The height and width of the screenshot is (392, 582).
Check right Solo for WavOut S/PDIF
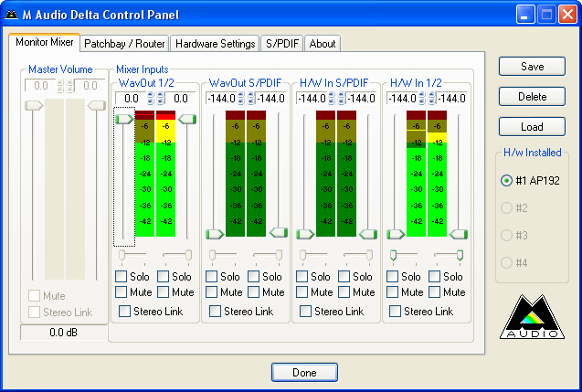coord(253,277)
